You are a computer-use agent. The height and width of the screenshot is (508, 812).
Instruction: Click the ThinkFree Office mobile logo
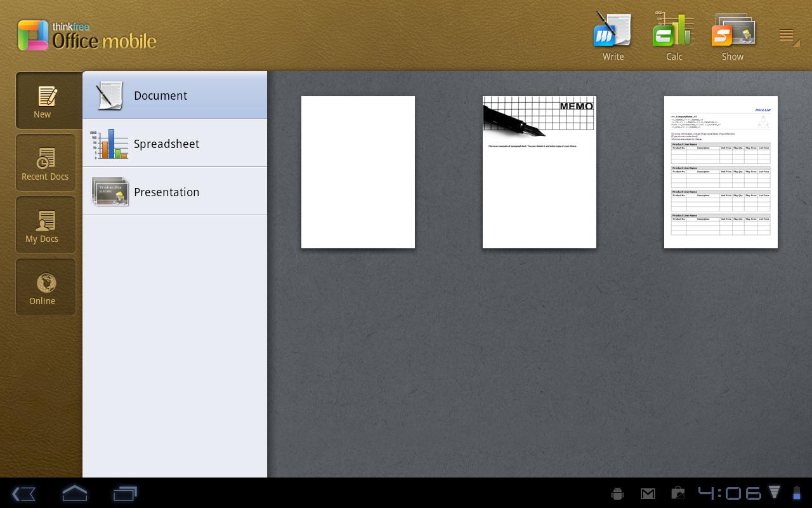(x=87, y=36)
